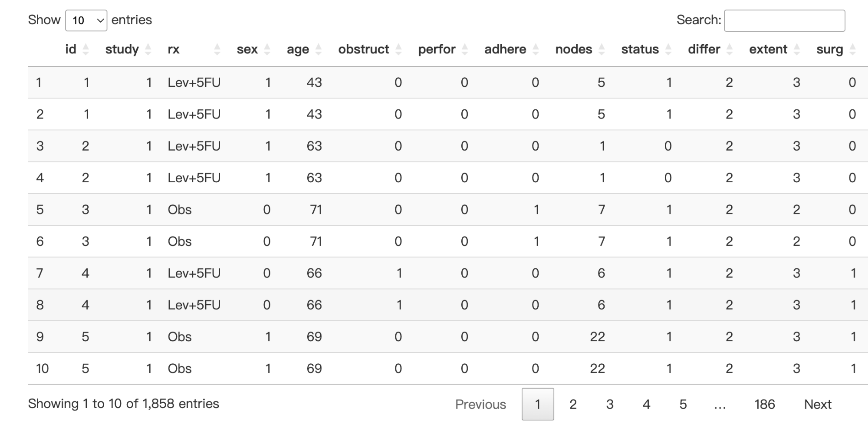Select page 5 in pagination
This screenshot has height=441, width=868.
click(x=683, y=404)
